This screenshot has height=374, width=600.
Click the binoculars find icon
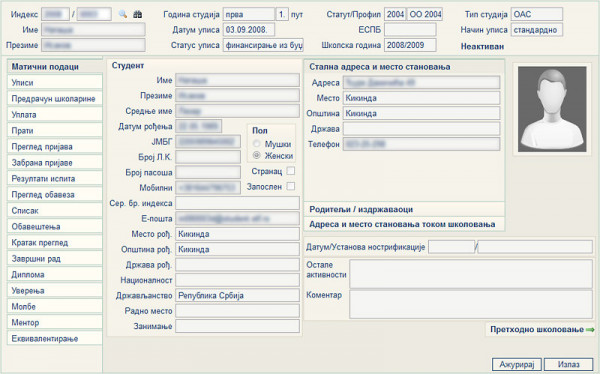pyautogui.click(x=137, y=14)
